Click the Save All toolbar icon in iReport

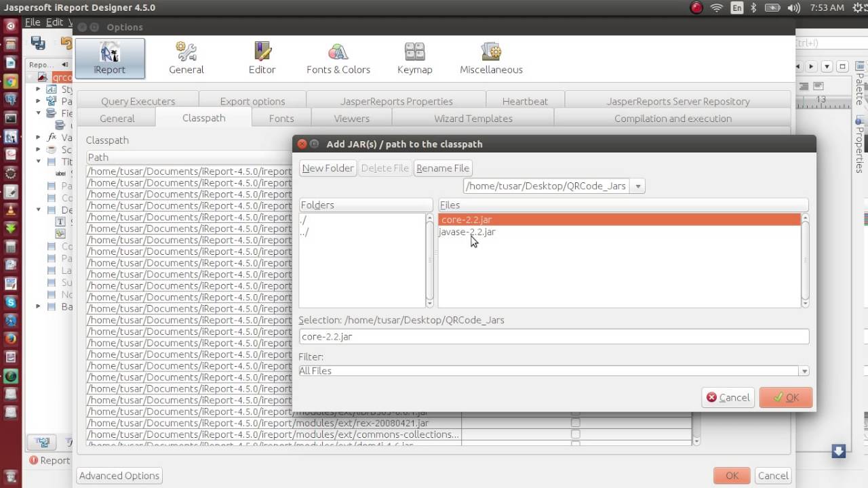click(38, 43)
